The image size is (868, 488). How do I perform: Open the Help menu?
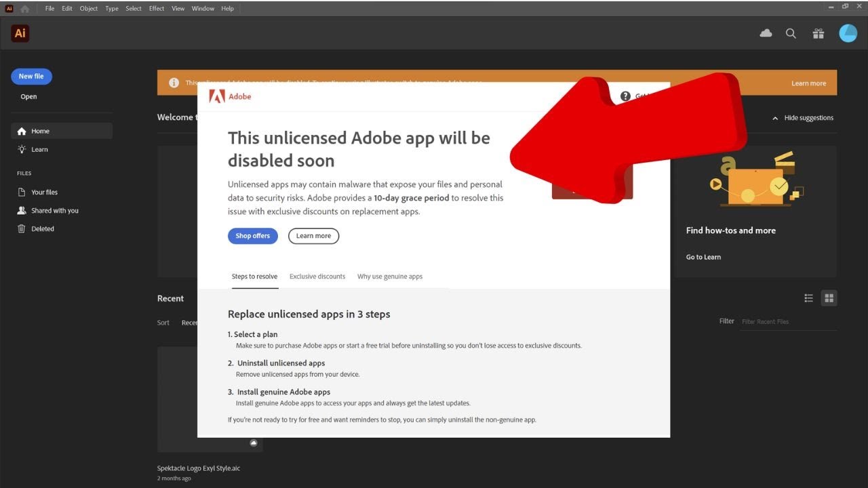coord(228,9)
